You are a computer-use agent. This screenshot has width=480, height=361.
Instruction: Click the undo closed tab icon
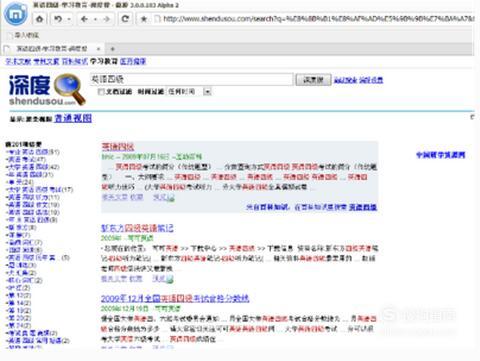[58, 19]
